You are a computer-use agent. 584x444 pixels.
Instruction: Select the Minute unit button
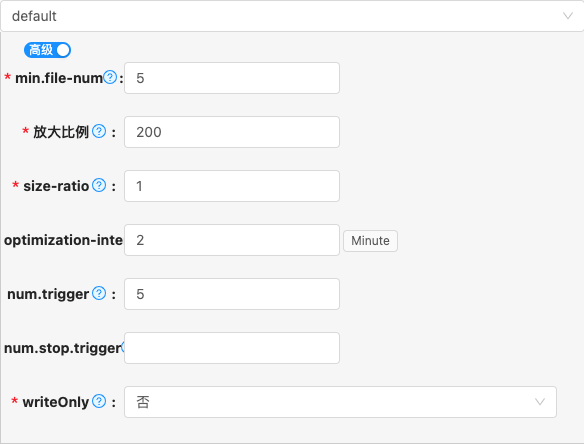(x=370, y=241)
